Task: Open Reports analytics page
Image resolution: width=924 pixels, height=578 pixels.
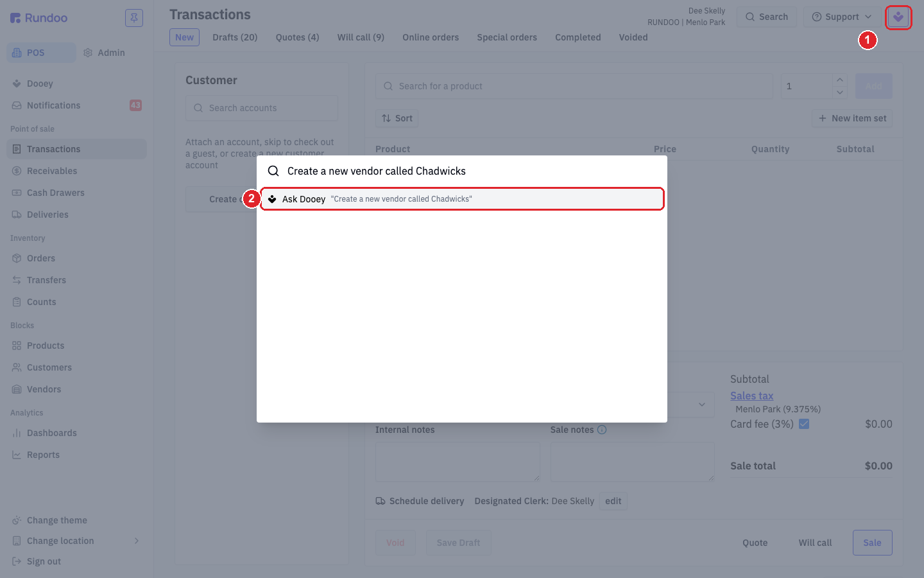Action: click(x=76, y=455)
